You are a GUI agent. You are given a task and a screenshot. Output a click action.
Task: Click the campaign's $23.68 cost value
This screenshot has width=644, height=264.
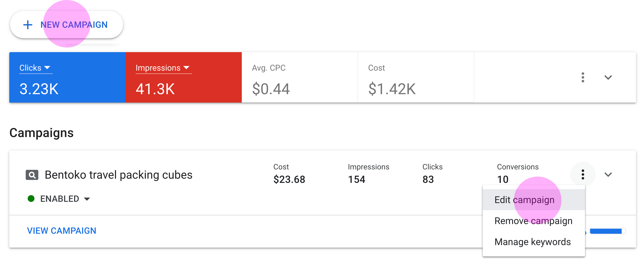[x=289, y=180]
